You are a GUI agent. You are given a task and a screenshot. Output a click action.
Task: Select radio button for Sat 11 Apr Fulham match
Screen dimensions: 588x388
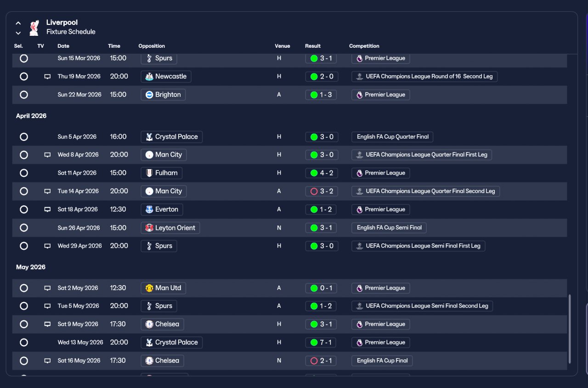24,173
